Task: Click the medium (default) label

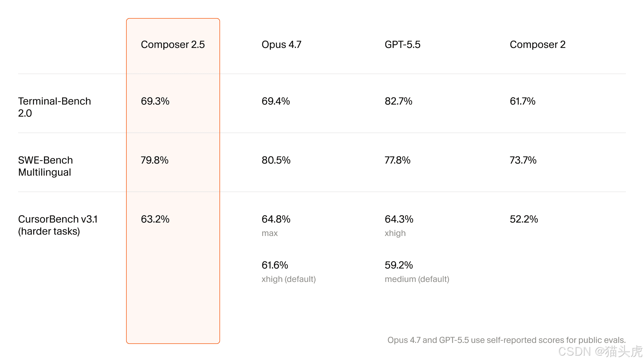Action: click(417, 279)
